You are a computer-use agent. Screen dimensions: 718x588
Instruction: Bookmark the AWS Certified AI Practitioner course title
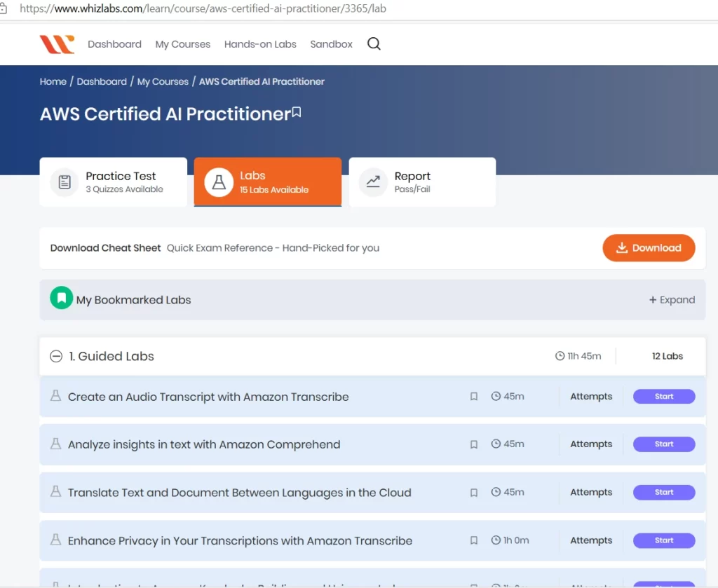point(297,112)
